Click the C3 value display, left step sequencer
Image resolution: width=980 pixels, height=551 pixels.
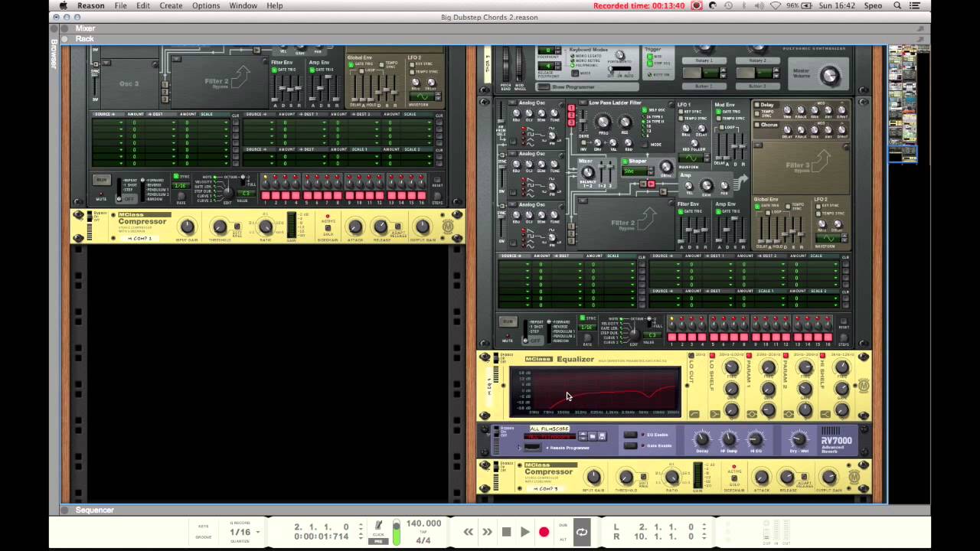point(246,194)
